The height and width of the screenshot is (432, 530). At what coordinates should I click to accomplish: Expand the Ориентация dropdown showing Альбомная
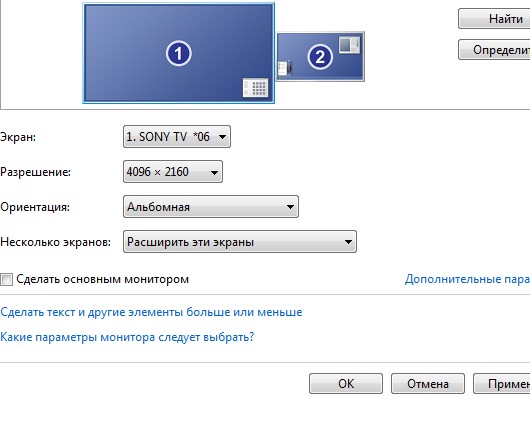coord(211,207)
